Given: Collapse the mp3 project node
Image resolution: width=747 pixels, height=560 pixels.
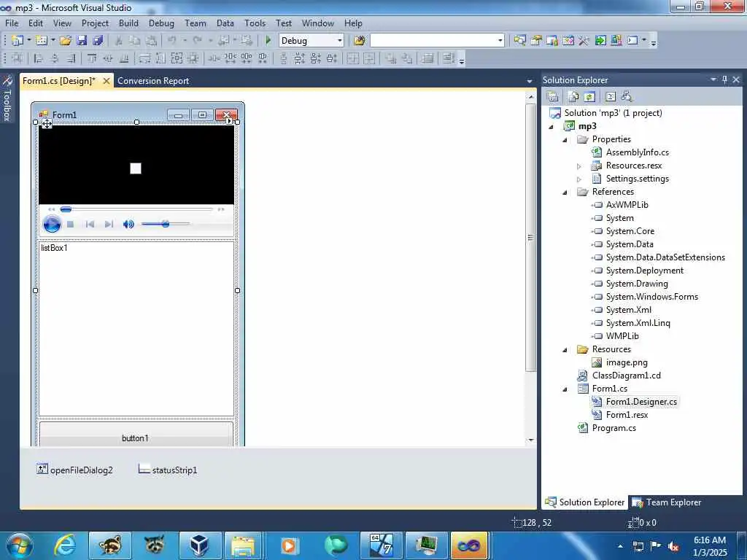Looking at the screenshot, I should point(551,127).
